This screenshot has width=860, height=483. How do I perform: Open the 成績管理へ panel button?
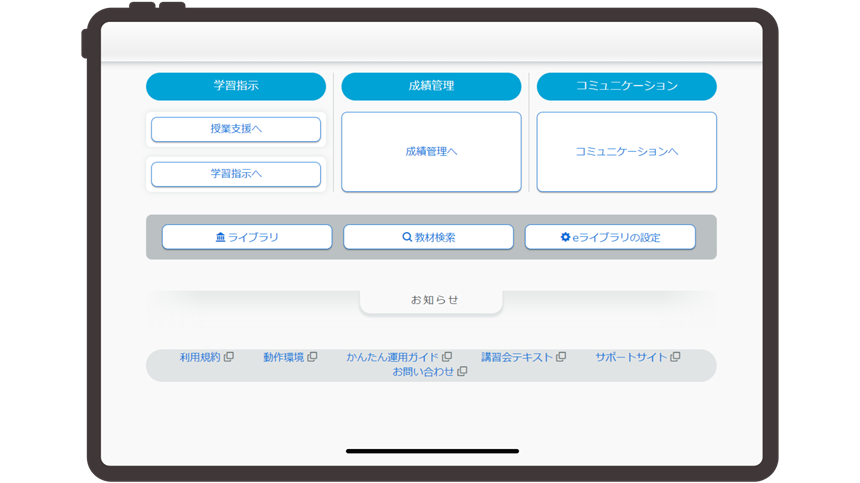click(x=431, y=152)
